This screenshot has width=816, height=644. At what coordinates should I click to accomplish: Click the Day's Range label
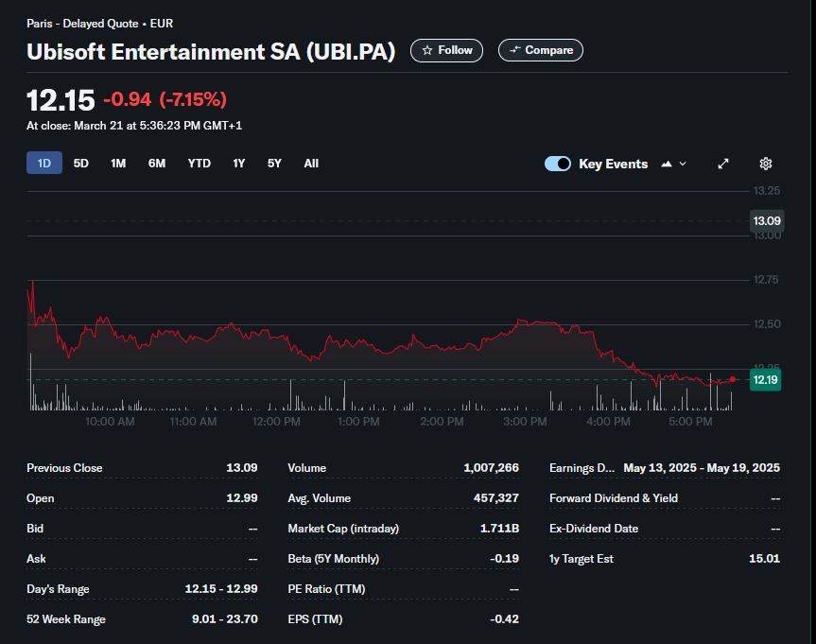point(58,589)
